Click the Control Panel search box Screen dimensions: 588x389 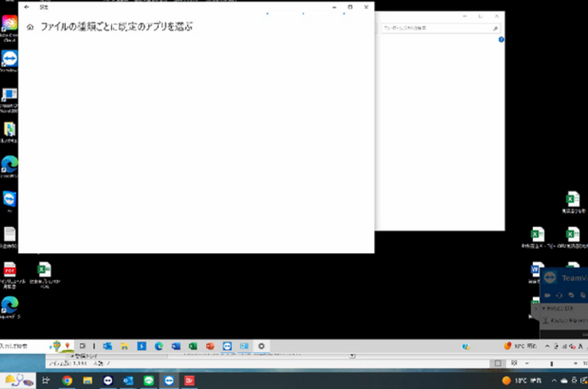pos(439,28)
